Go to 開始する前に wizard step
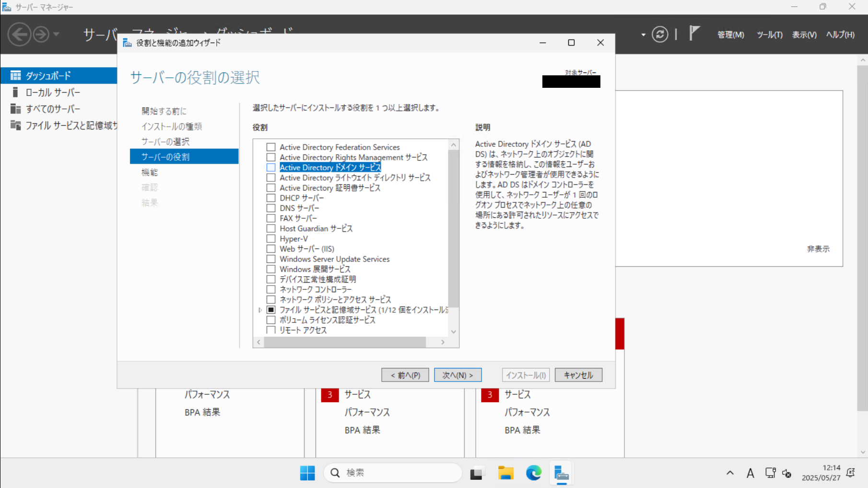The width and height of the screenshot is (868, 488). [x=164, y=111]
